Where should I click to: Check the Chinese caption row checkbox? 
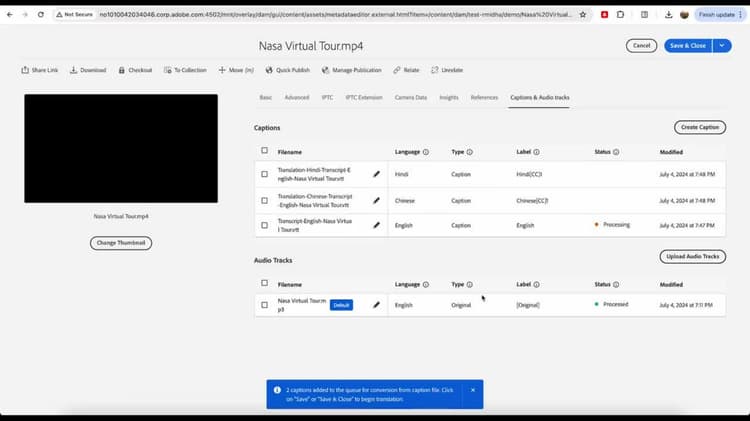[265, 200]
